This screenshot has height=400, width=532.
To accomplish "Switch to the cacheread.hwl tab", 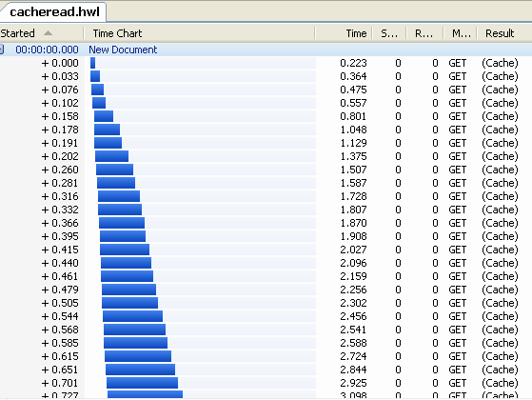I will point(54,11).
